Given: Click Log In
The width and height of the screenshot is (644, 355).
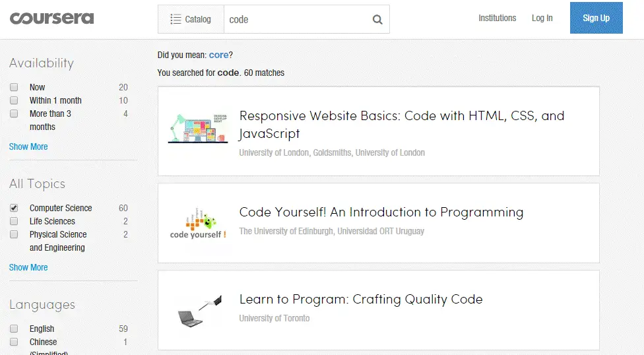Looking at the screenshot, I should click(x=542, y=18).
